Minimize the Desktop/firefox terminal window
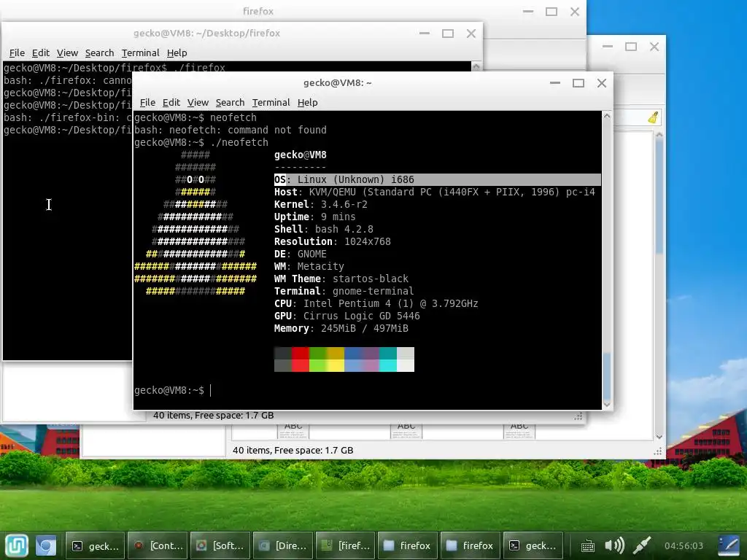This screenshot has height=560, width=747. point(425,34)
